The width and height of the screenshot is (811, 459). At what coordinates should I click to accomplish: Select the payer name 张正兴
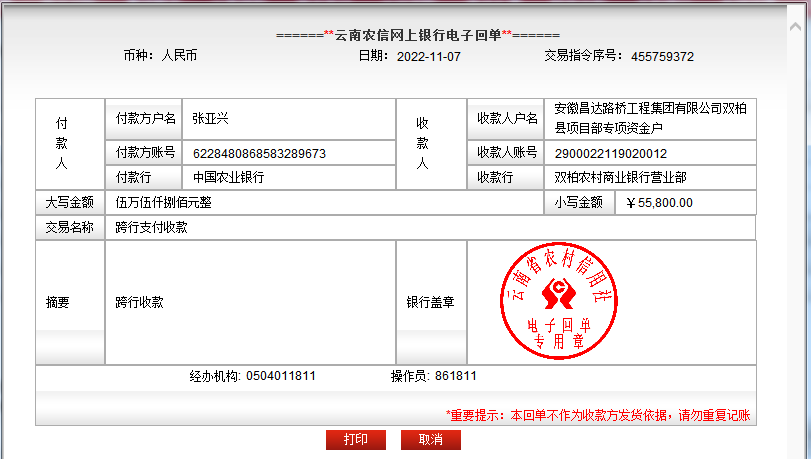coord(211,118)
